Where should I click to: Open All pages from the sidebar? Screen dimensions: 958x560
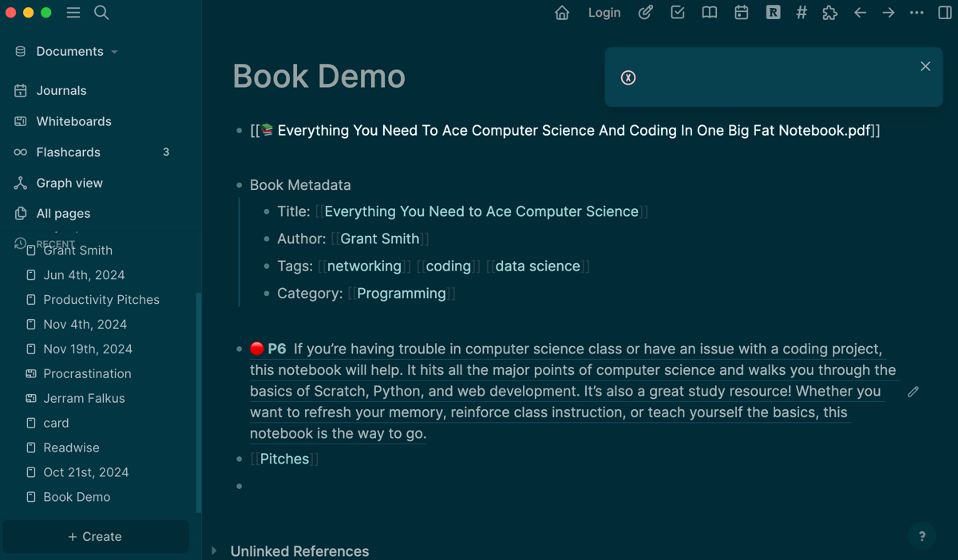(61, 213)
